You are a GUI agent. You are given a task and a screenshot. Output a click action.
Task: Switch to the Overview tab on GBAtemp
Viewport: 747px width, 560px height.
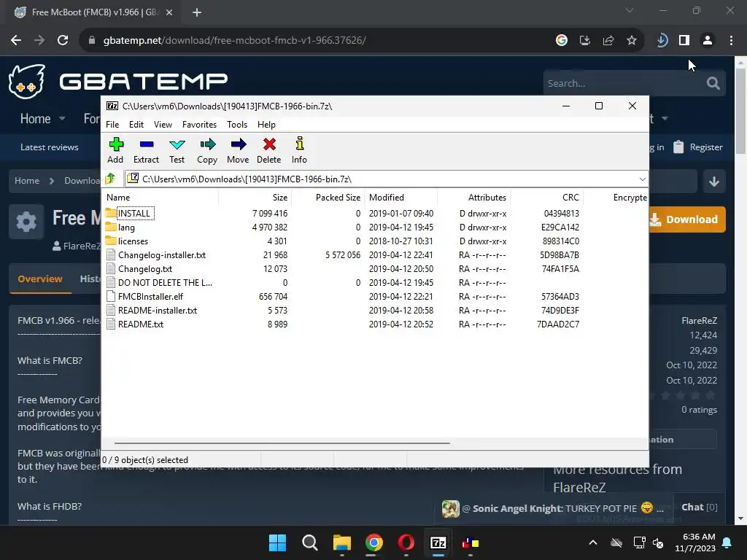pyautogui.click(x=40, y=279)
